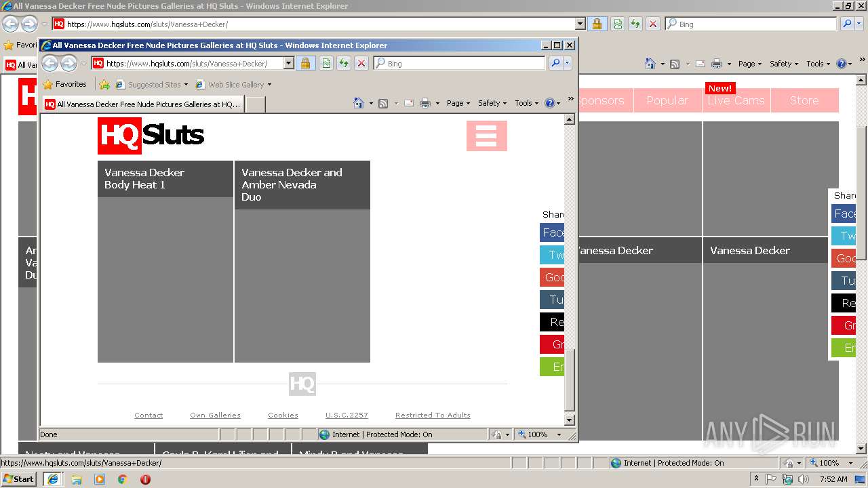Open Print dropdown arrow in front window
Viewport: 868px width, 488px height.
[x=437, y=103]
